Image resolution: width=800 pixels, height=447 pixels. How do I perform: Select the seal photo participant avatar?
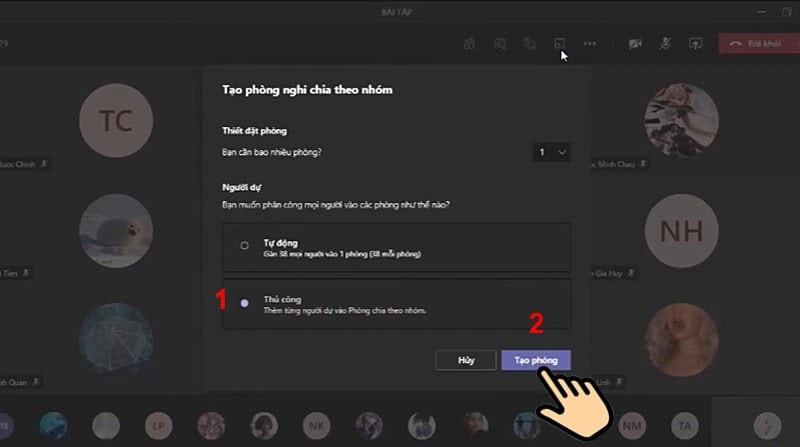[x=116, y=231]
